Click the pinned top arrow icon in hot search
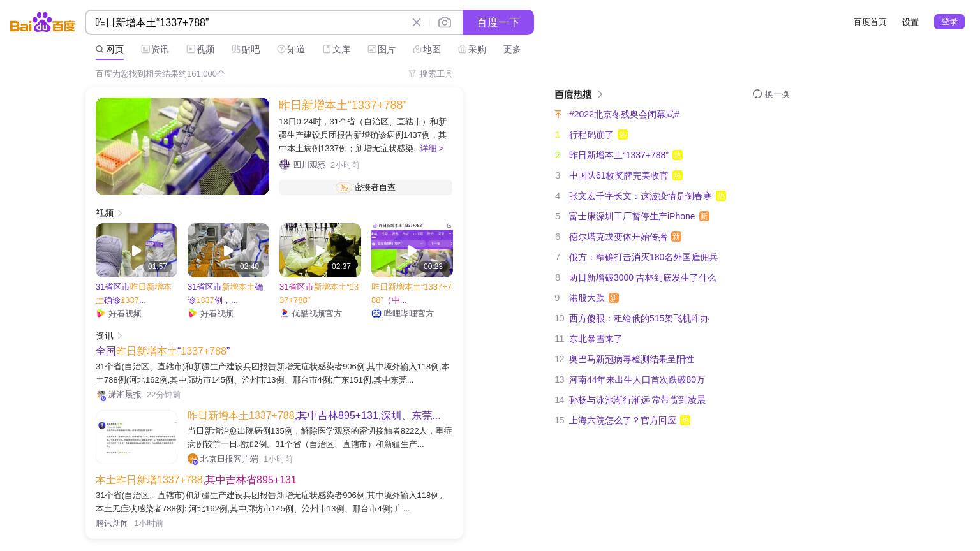980x551 pixels. click(x=558, y=114)
